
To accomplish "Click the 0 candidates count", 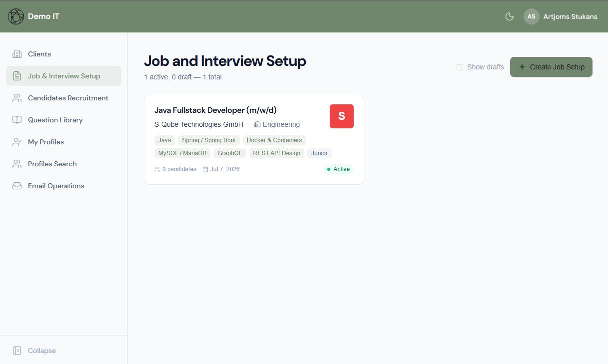I will pyautogui.click(x=179, y=169).
